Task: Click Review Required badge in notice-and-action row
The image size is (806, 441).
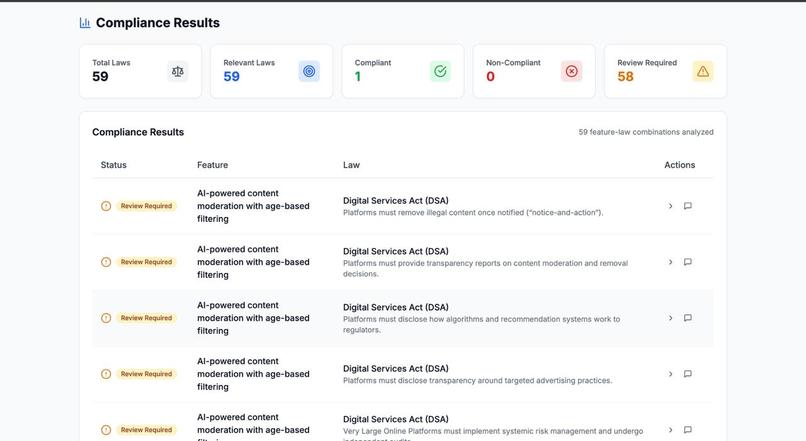Action: [x=146, y=206]
